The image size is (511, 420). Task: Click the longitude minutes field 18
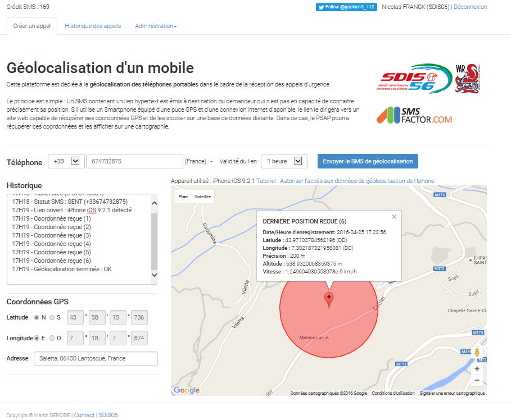[x=97, y=338]
